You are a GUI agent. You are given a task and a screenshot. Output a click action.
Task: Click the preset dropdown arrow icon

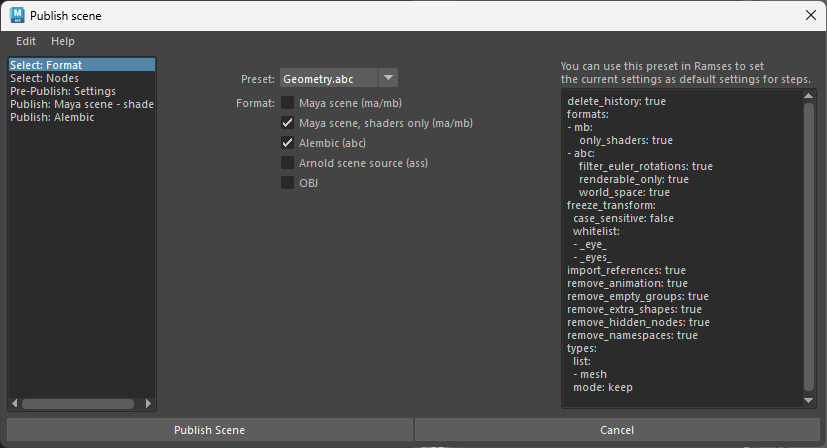tap(388, 78)
